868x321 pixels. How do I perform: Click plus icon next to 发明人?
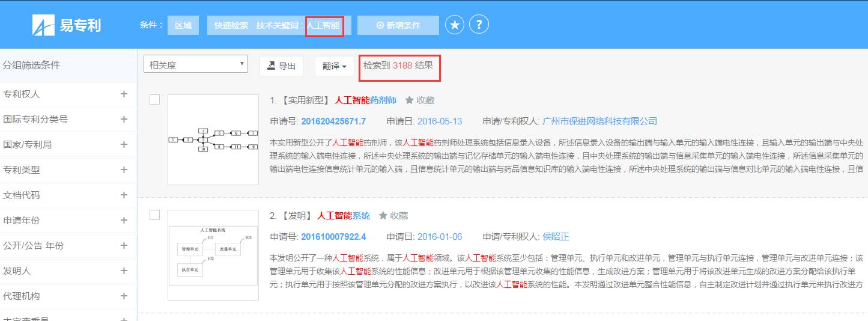tap(124, 271)
